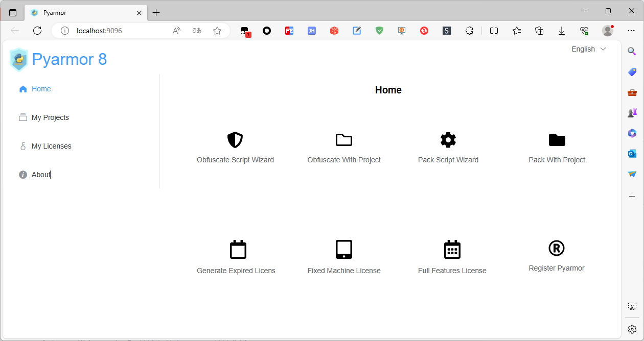Open a new browser tab with plus button

click(156, 13)
